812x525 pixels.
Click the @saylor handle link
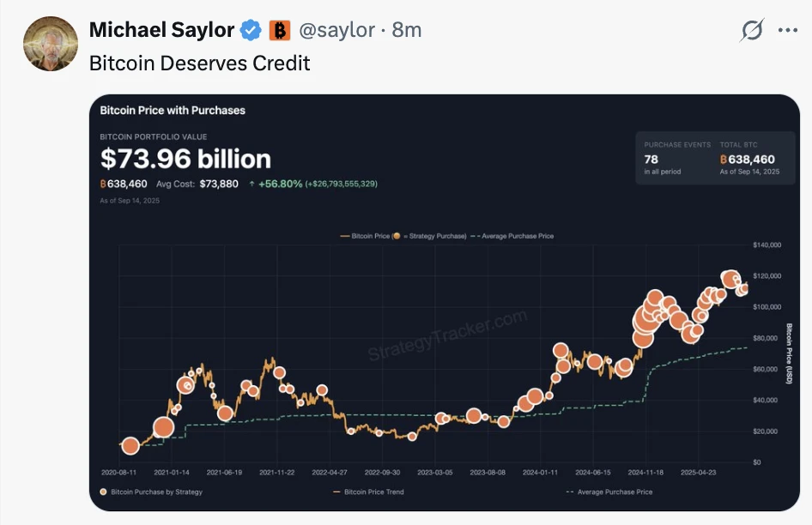[x=336, y=28]
